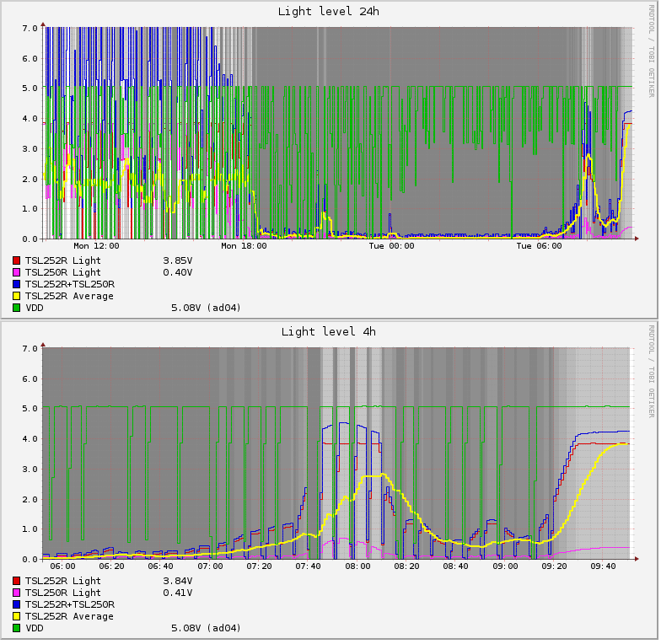Click the "Tue 00:00" time axis label
The image size is (661, 644).
click(x=391, y=247)
